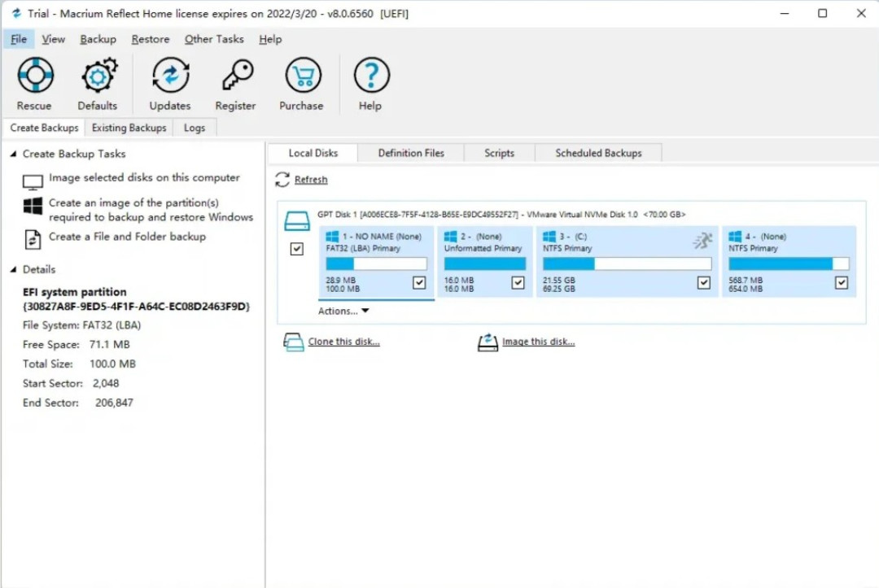Click the 21.55 GB used size on partition C:
Image resolution: width=879 pixels, height=588 pixels.
pyautogui.click(x=558, y=280)
